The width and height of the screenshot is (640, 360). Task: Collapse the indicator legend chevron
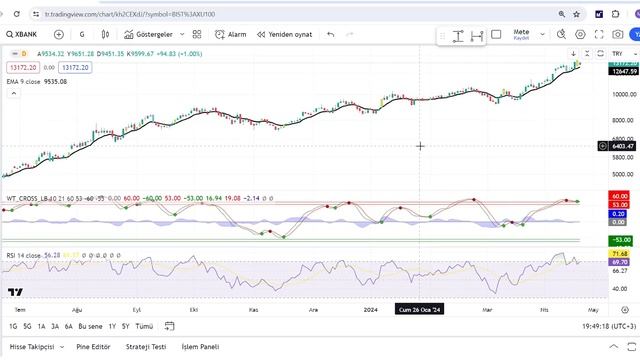[x=13, y=93]
